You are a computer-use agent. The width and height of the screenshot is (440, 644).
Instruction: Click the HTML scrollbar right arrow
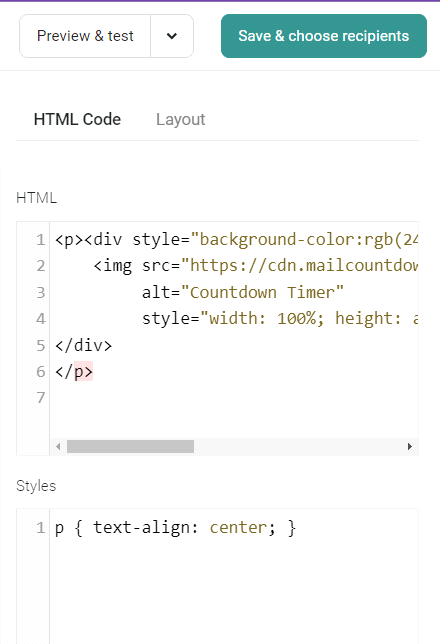pos(409,446)
